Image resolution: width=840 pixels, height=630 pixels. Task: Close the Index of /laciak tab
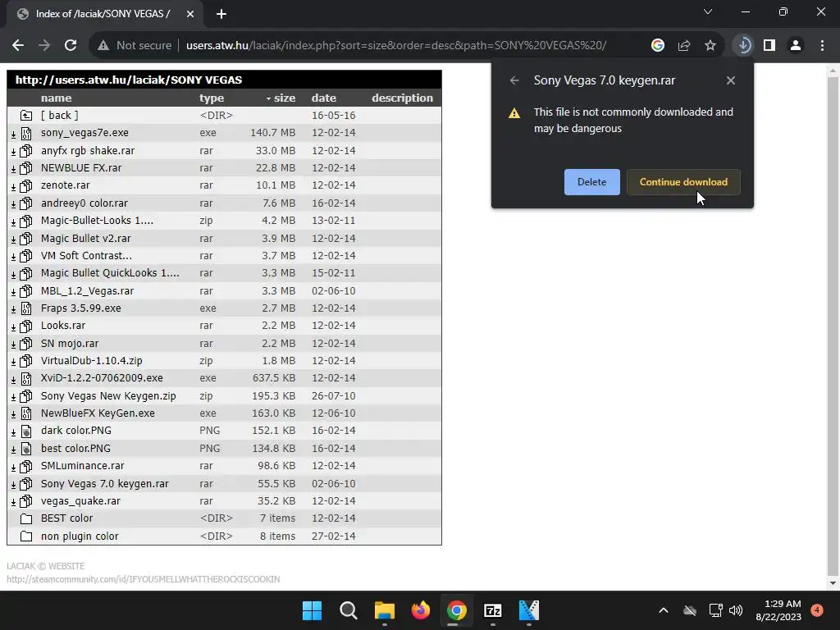point(190,14)
